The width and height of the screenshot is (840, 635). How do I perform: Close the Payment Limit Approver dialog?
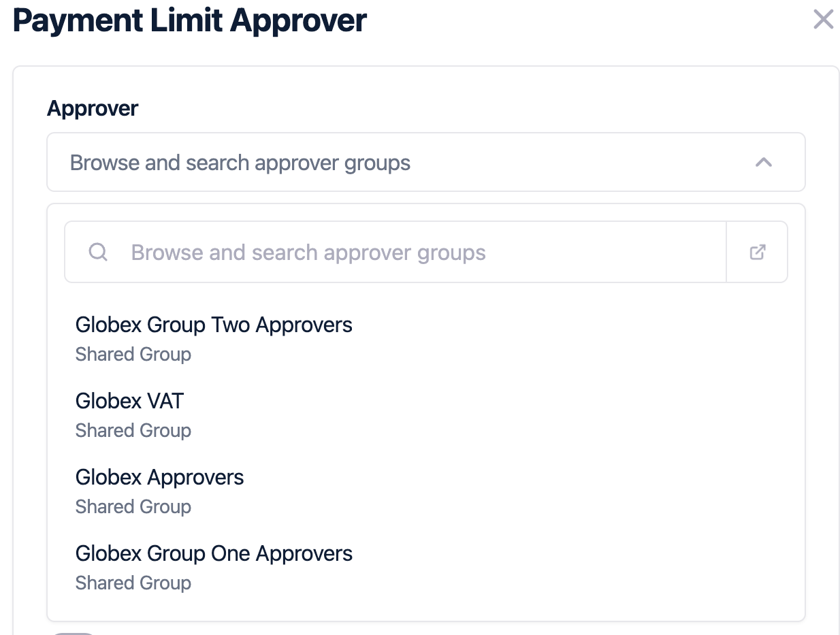(x=823, y=20)
